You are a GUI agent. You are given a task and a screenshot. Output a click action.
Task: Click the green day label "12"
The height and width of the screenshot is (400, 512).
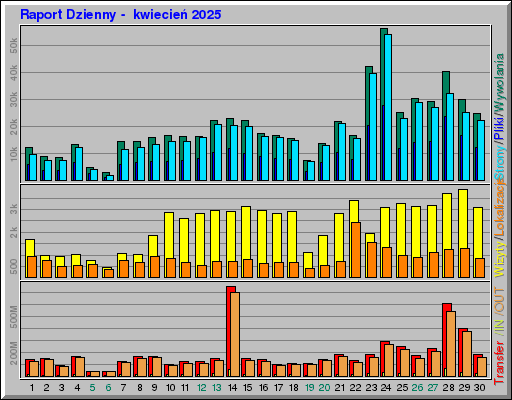click(202, 388)
